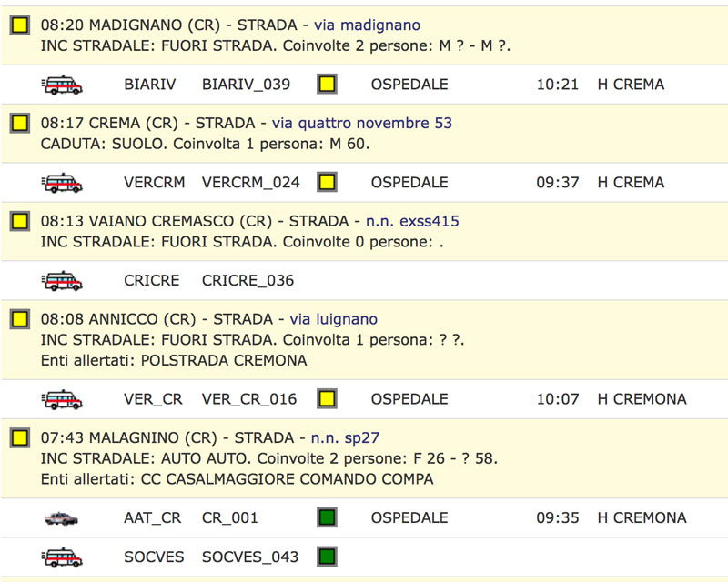Image resolution: width=728 pixels, height=582 pixels.
Task: Open the via luignano address link
Action: click(x=333, y=319)
